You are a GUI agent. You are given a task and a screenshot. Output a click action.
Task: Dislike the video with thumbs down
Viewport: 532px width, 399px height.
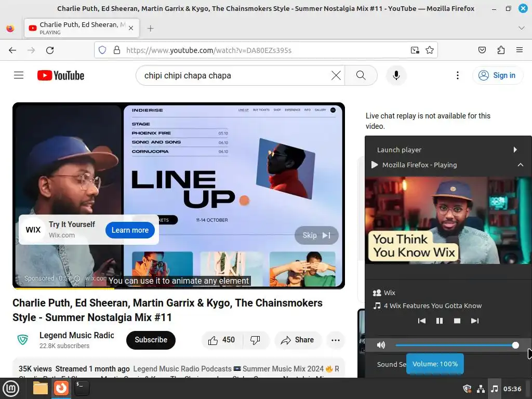tap(255, 340)
